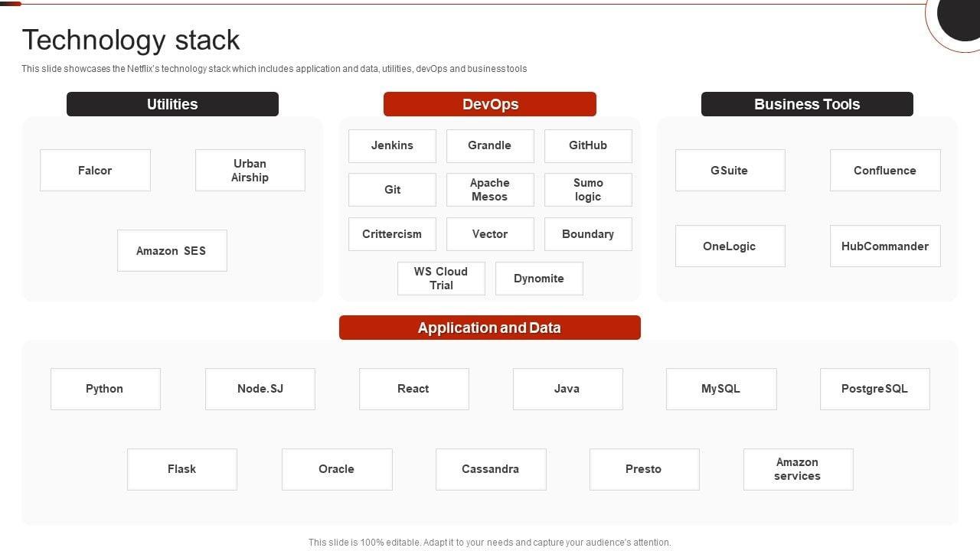Click the Jenkins box
Viewport: 980px width, 551px height.
coord(392,145)
